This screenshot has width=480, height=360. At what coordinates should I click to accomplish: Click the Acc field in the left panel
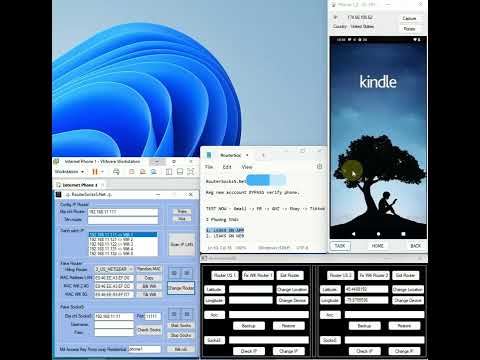click(269, 315)
